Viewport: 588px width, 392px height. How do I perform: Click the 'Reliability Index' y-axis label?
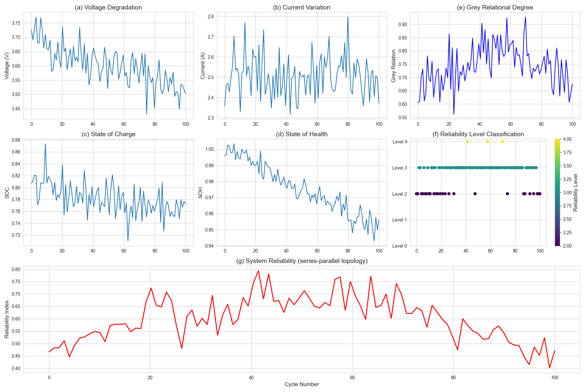click(7, 319)
